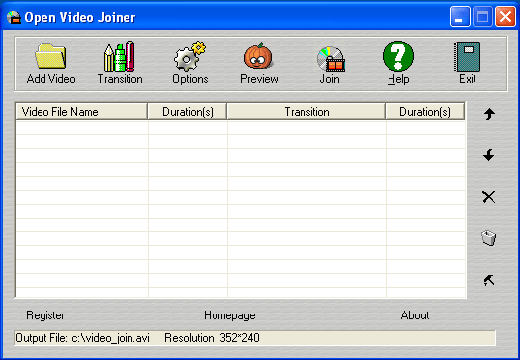
Task: Click the first Duration(s) column header
Action: pyautogui.click(x=187, y=112)
